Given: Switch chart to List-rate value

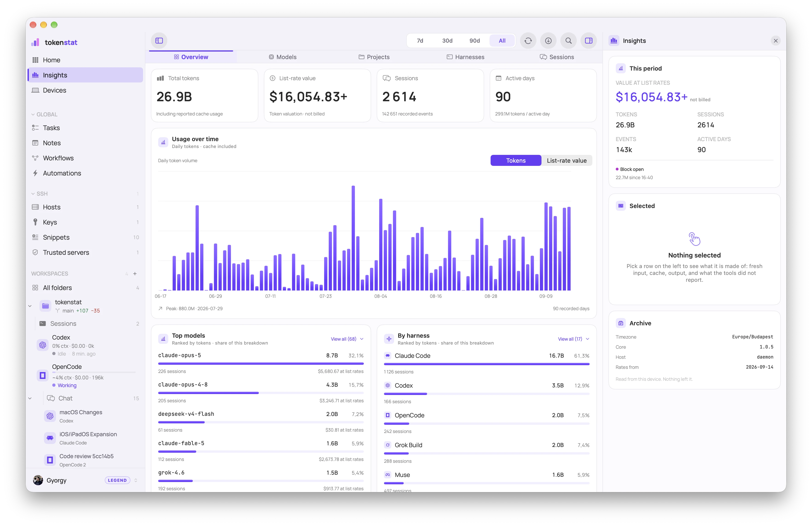Looking at the screenshot, I should click(567, 161).
